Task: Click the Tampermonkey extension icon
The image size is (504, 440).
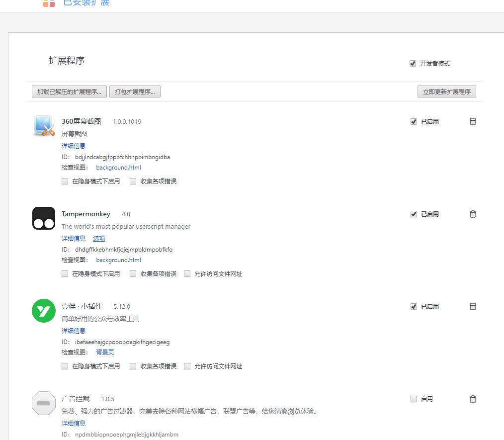Action: pos(44,218)
